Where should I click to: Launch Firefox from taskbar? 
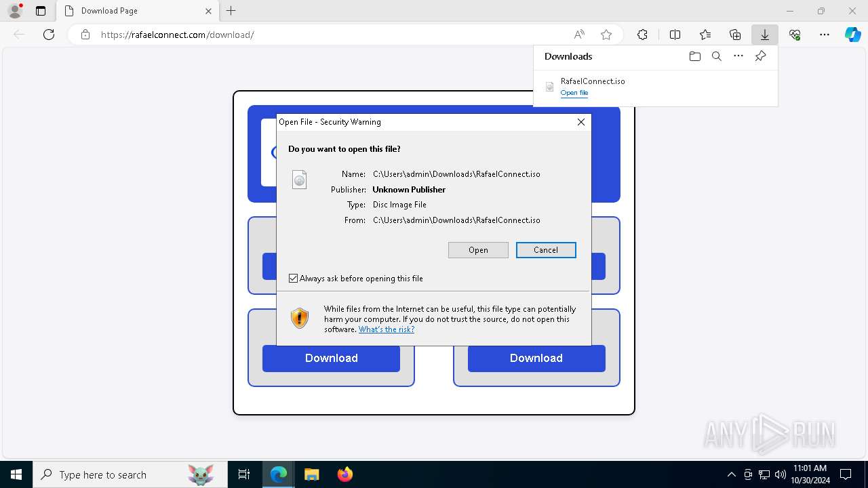click(344, 474)
